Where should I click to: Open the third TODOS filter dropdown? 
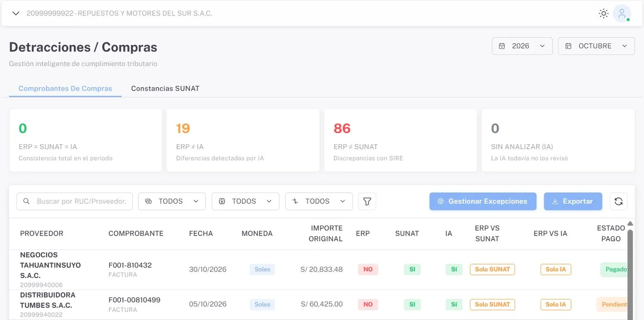(x=319, y=201)
